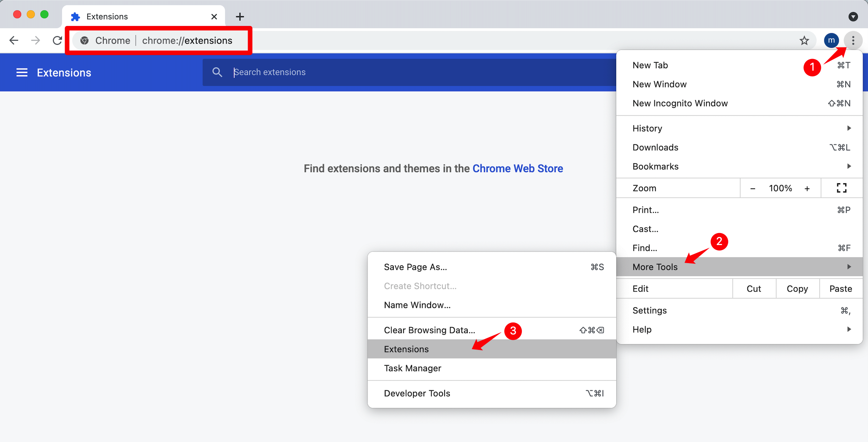The width and height of the screenshot is (868, 442).
Task: Reload the Extensions page
Action: (57, 40)
